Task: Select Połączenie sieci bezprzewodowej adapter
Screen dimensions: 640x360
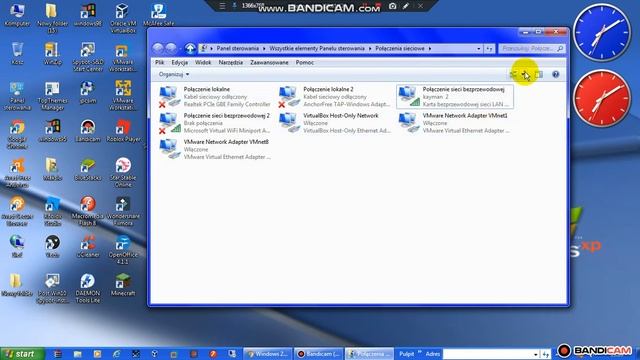Action: pyautogui.click(x=455, y=97)
